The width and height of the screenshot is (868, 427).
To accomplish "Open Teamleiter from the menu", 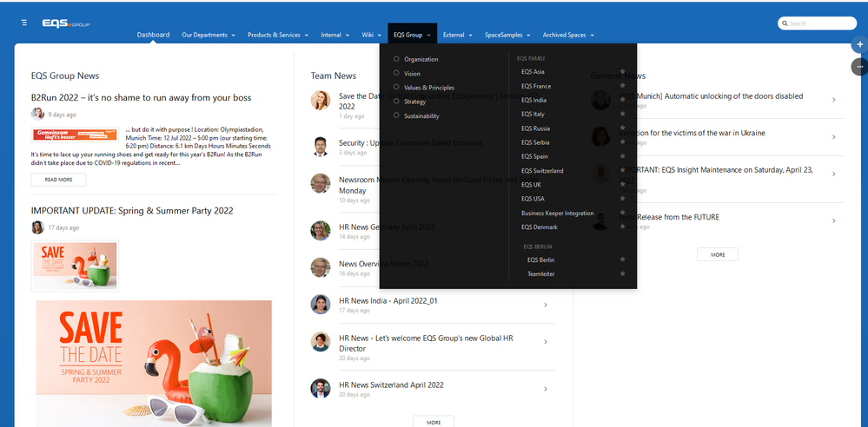I will [540, 273].
